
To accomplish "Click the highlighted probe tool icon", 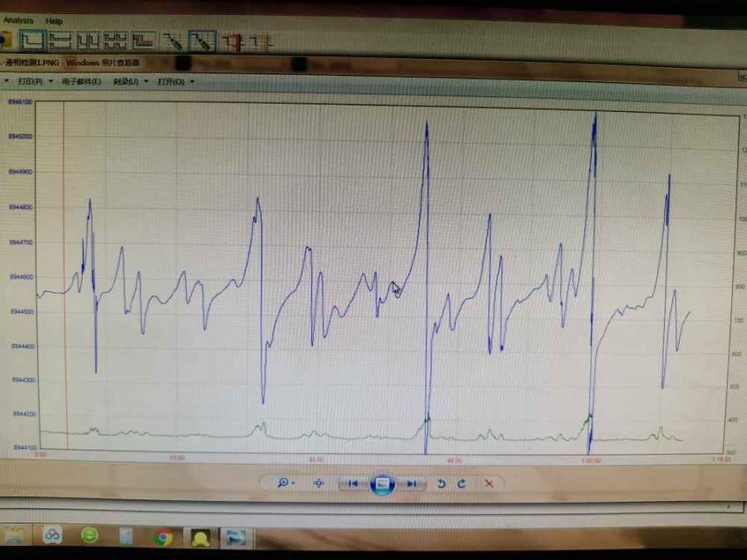I will click(202, 41).
